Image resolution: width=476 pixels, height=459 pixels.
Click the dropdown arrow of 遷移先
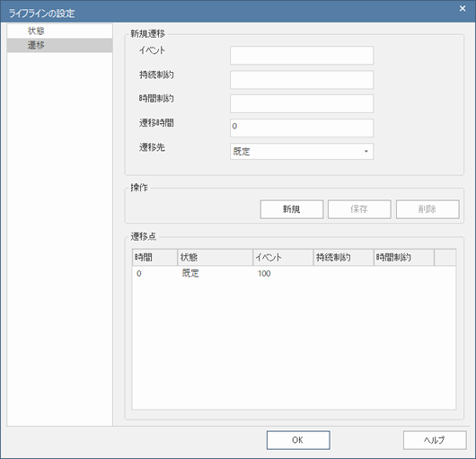[366, 151]
